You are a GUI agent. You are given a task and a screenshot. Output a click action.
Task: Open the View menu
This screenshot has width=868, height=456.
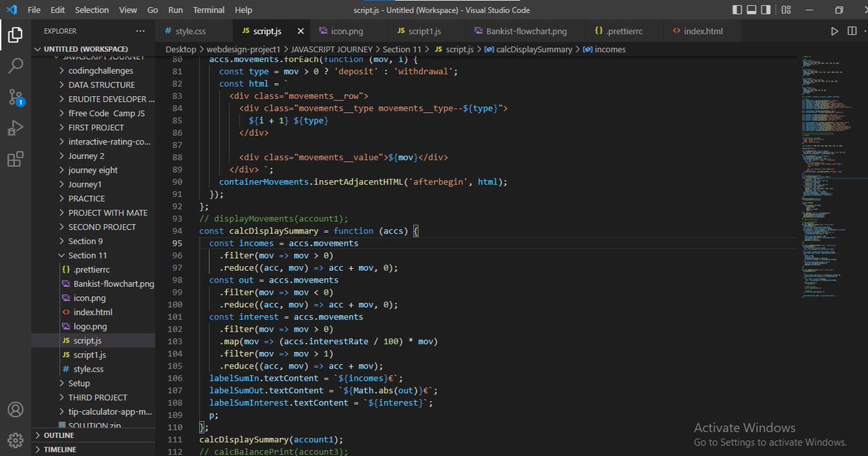(x=128, y=10)
